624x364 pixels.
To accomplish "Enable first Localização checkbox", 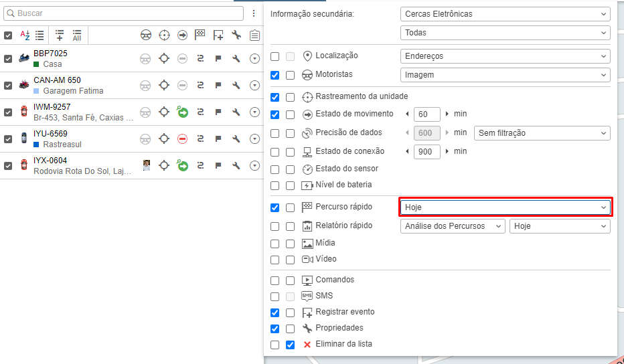I will [x=275, y=56].
